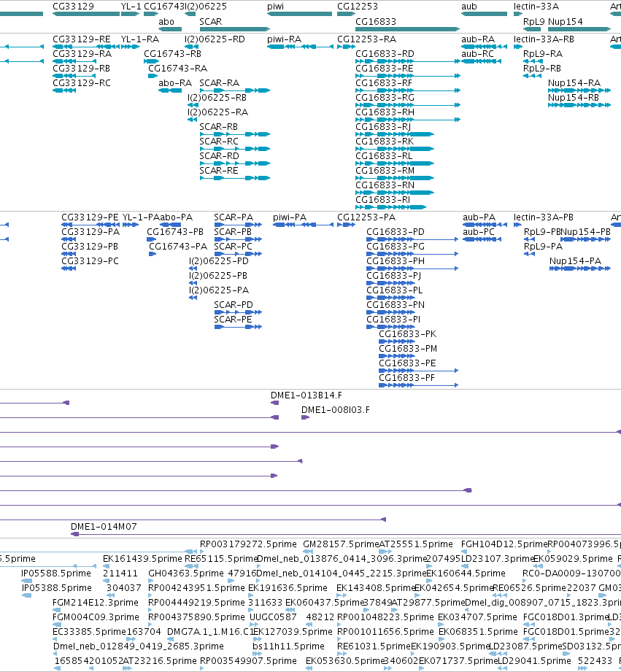Select the YL-1 gene feature

[131, 14]
